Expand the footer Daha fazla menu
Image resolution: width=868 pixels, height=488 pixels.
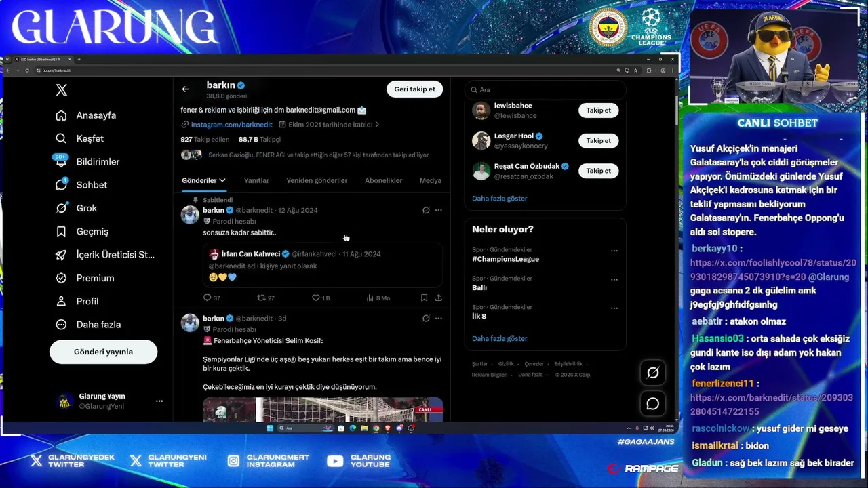[533, 375]
